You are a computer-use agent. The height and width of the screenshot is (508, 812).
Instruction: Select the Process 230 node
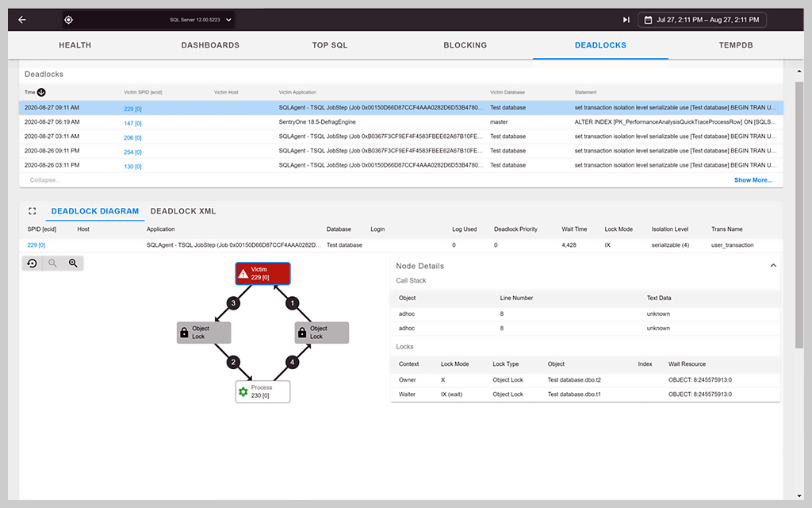pyautogui.click(x=262, y=391)
